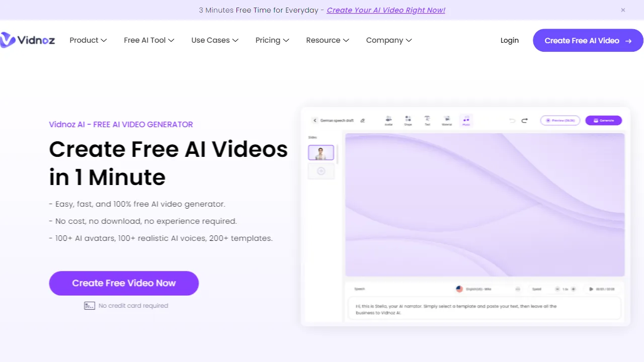Decrease speech speed with minus button
The width and height of the screenshot is (644, 362).
point(557,289)
